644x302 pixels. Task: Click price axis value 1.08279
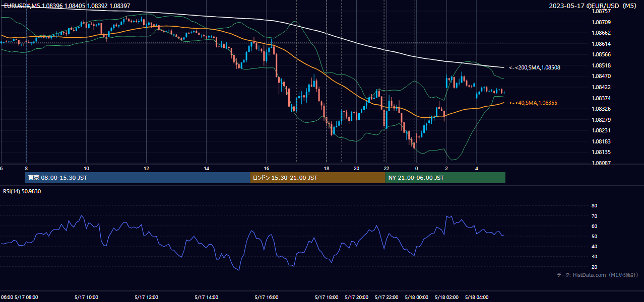(x=601, y=120)
